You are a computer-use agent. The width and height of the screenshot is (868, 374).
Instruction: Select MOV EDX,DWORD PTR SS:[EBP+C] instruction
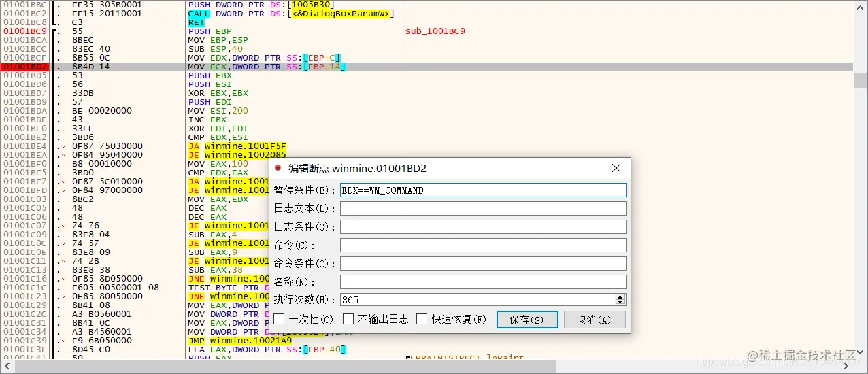[x=265, y=58]
